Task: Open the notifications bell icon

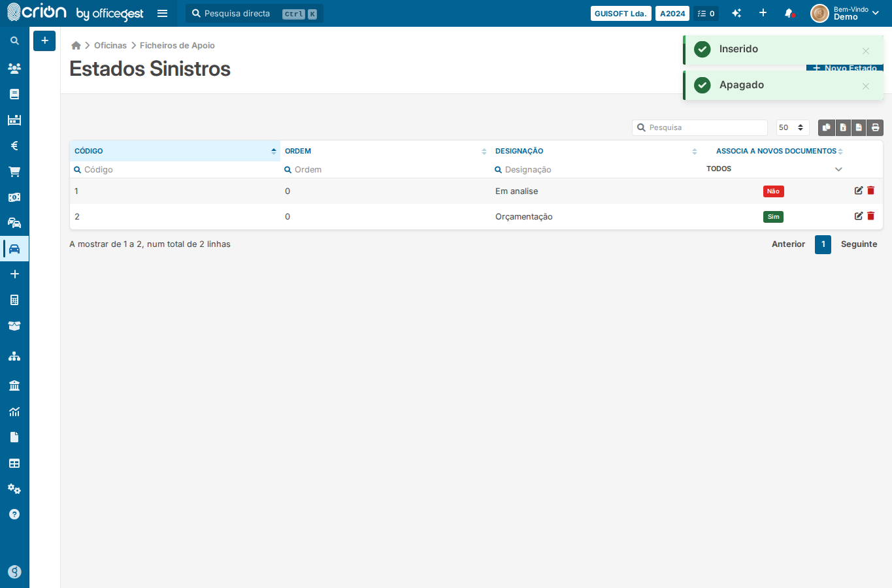Action: coord(789,13)
